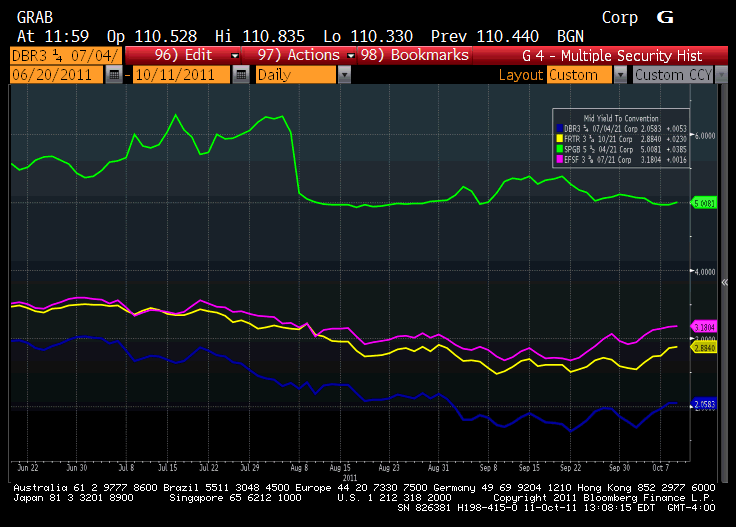
Task: Click the magenta EFSF legend color swatch
Action: click(560, 160)
